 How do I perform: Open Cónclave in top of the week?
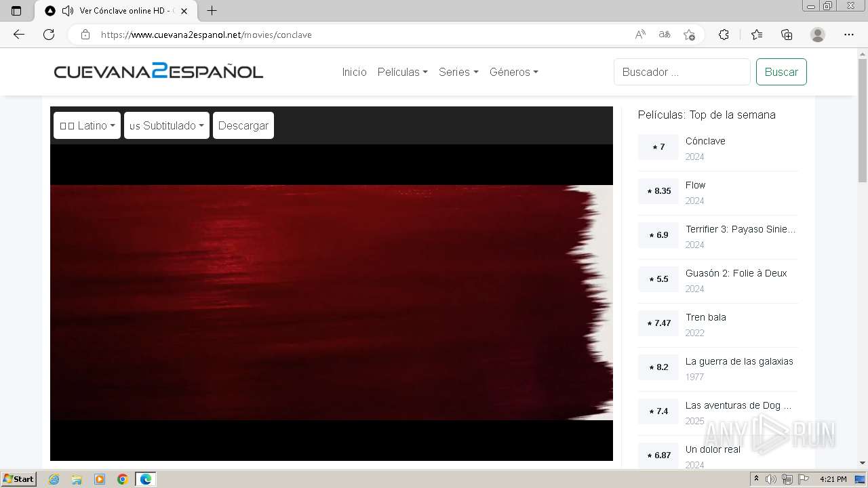705,141
